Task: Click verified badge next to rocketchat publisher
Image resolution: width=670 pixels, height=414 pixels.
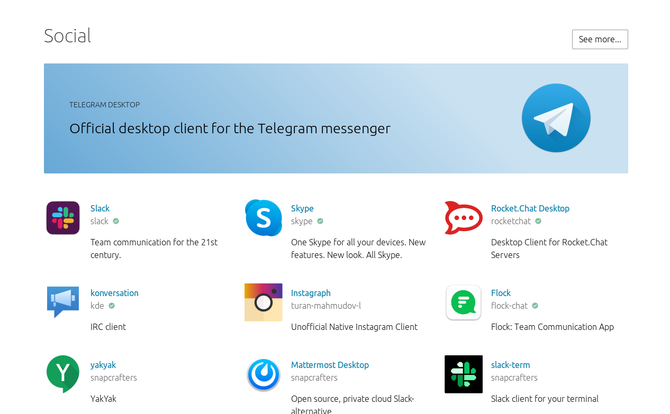Action: (x=538, y=221)
